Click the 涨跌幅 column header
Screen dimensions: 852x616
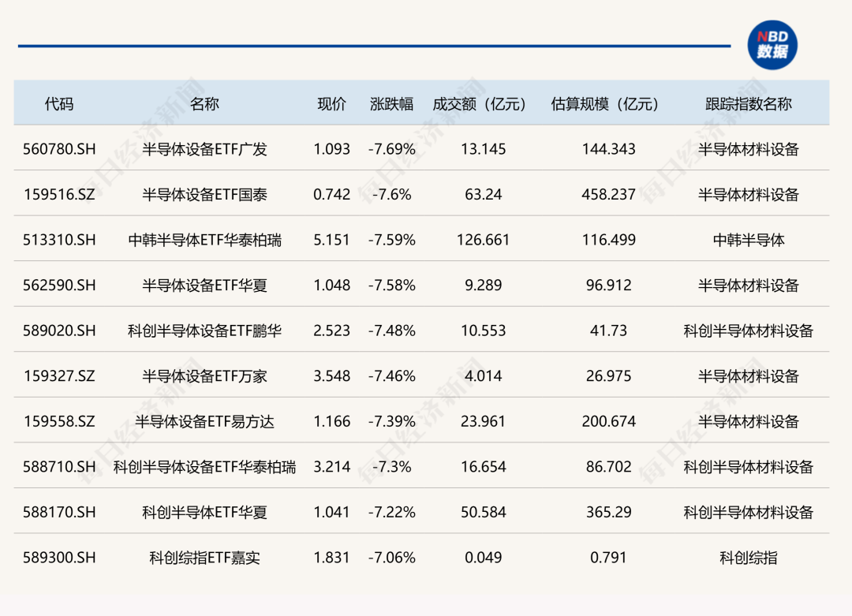391,104
